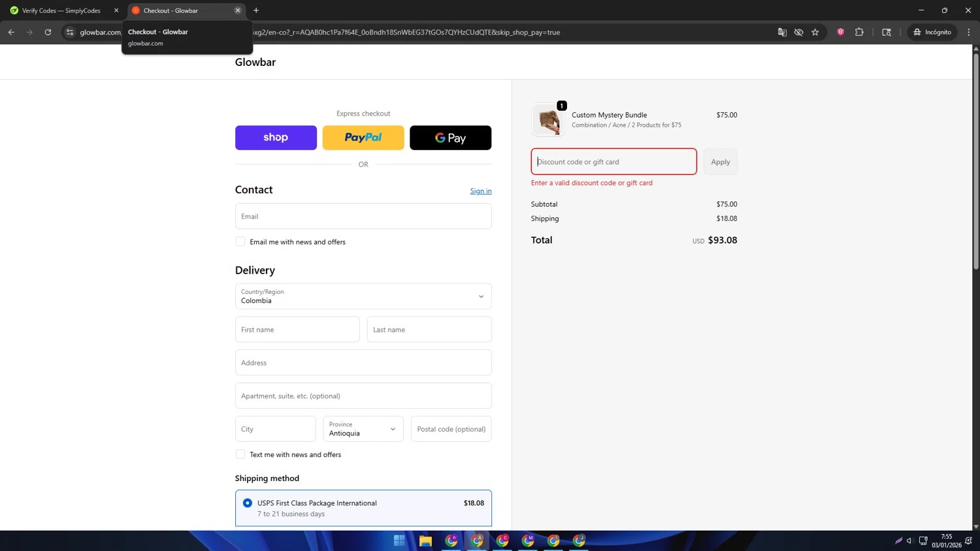The height and width of the screenshot is (551, 980).
Task: Click the Discount code or gift card field
Action: [614, 161]
